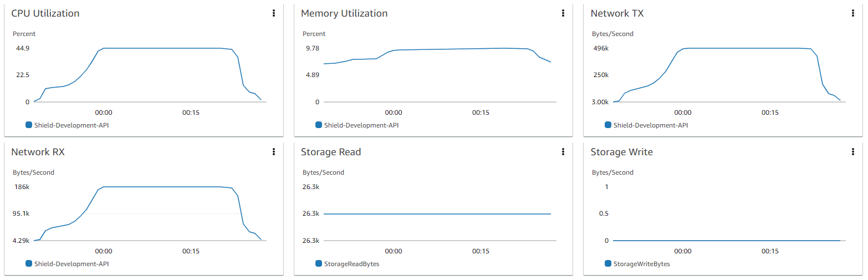Open the Network RX widget actions menu
The height and width of the screenshot is (280, 868).
[273, 152]
